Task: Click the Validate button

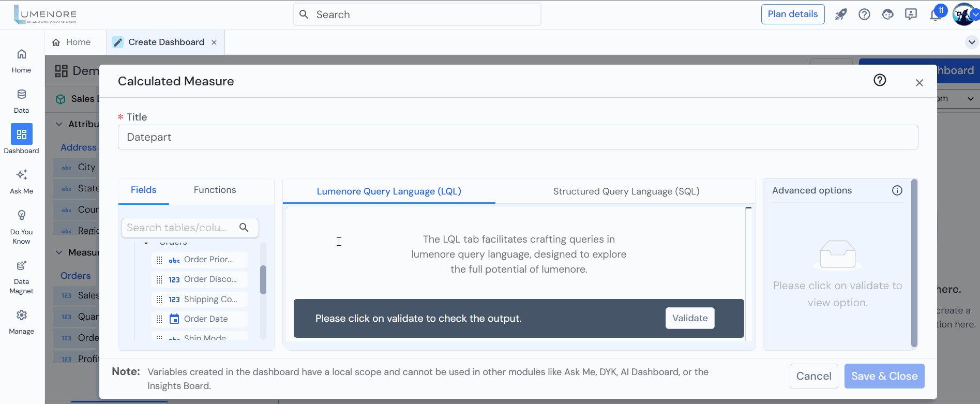Action: tap(690, 318)
